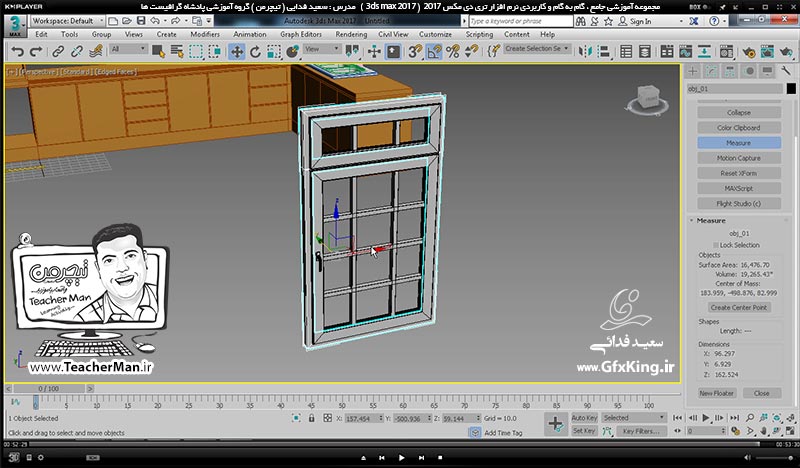The width and height of the screenshot is (800, 468).
Task: Open the Layer Explorer toggle icon
Action: point(645,52)
